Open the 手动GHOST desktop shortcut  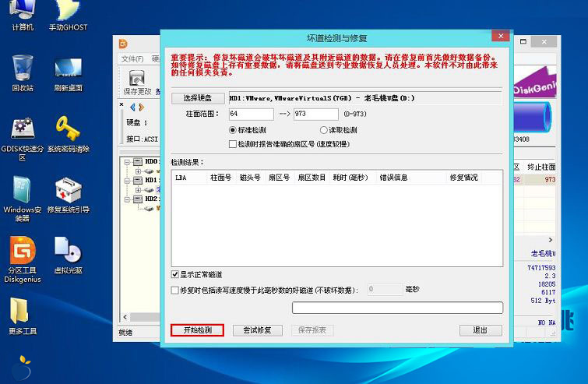(x=68, y=15)
